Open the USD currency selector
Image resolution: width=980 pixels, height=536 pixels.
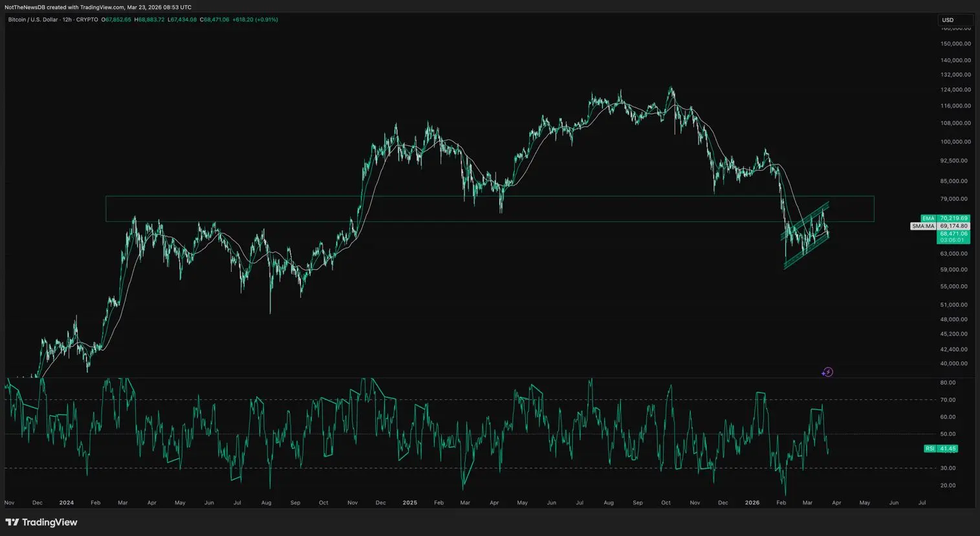coord(955,20)
